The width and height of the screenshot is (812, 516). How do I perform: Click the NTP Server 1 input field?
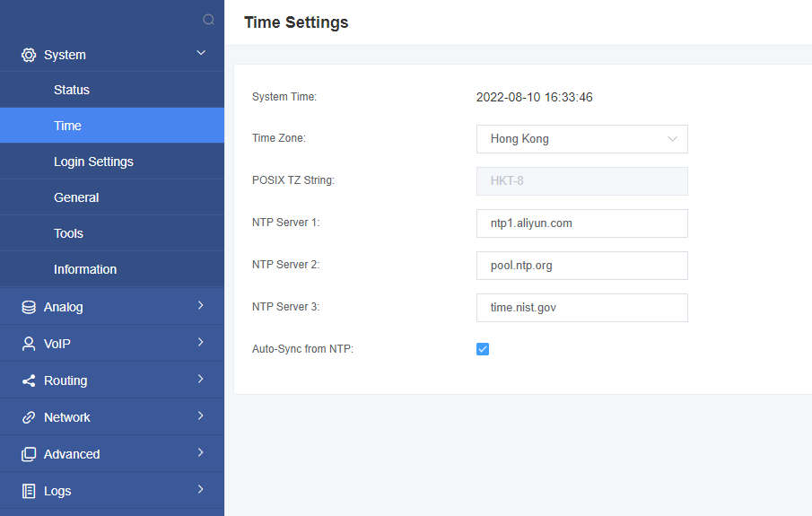[x=582, y=223]
